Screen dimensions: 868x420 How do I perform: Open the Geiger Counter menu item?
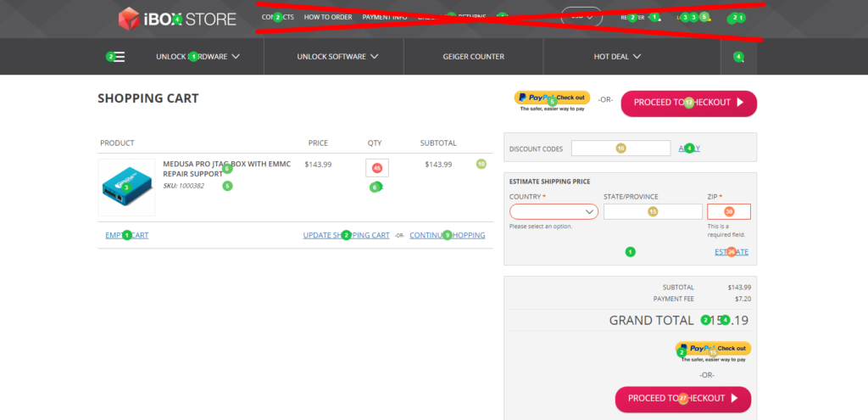pyautogui.click(x=473, y=57)
